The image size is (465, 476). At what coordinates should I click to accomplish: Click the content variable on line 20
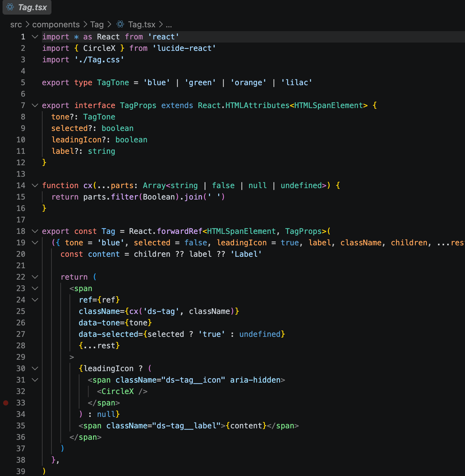pos(104,254)
